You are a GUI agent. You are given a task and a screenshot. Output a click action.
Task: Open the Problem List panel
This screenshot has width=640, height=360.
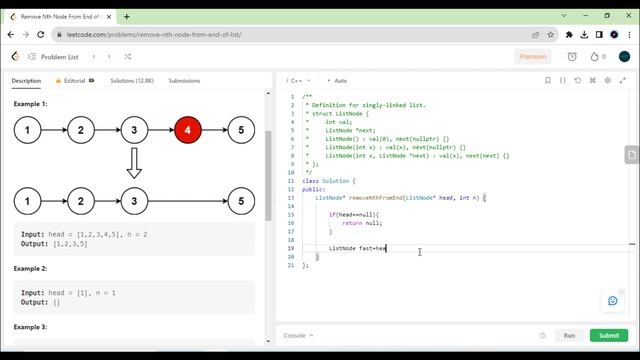[53, 57]
